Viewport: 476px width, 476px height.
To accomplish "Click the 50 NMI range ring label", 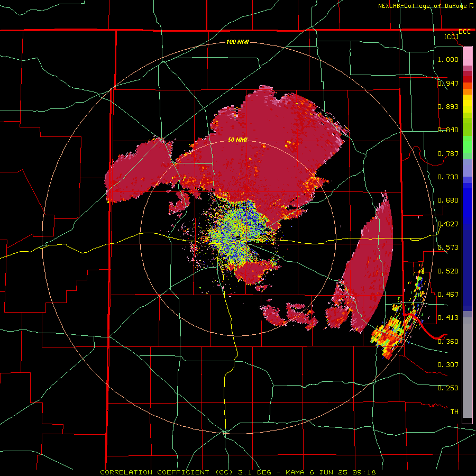I will [237, 140].
